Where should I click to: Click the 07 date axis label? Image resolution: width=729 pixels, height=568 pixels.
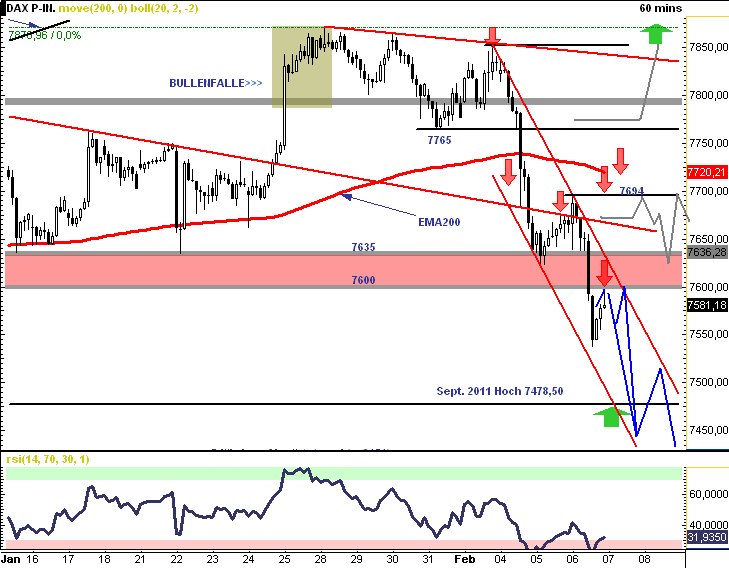pyautogui.click(x=608, y=559)
